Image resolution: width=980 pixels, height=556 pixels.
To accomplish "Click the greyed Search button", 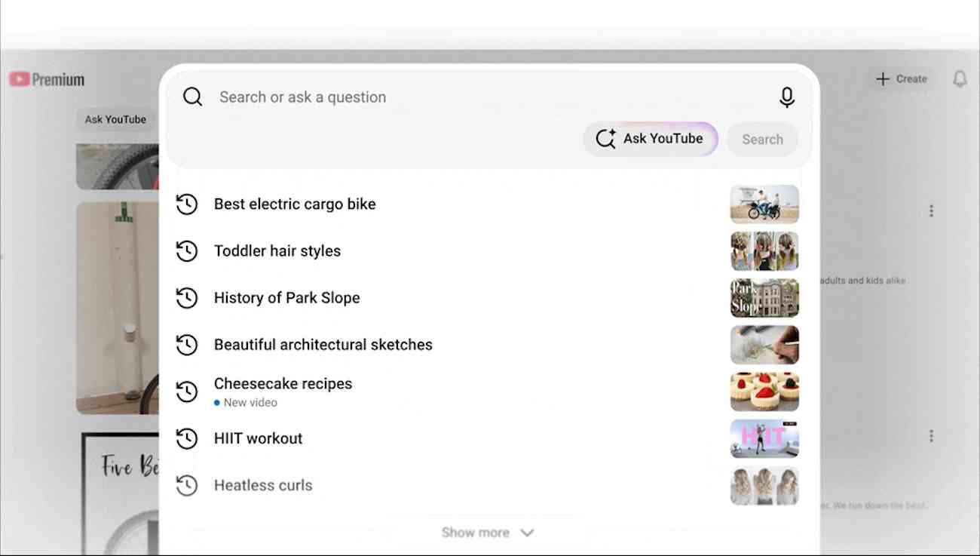I will pos(762,139).
